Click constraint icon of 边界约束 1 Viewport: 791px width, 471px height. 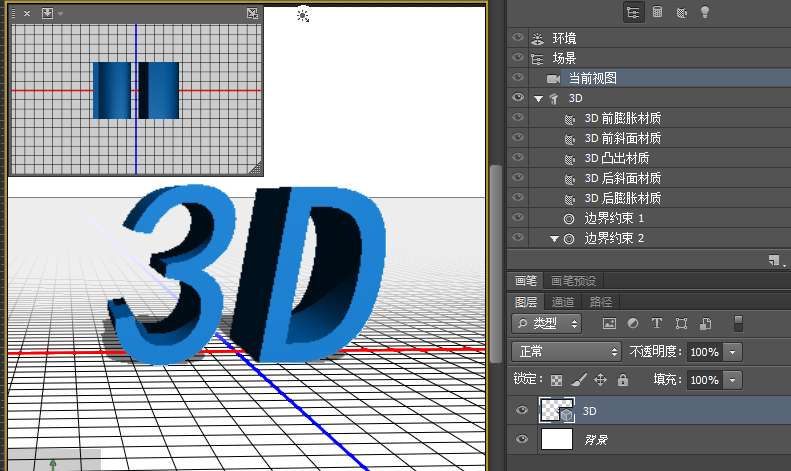569,219
